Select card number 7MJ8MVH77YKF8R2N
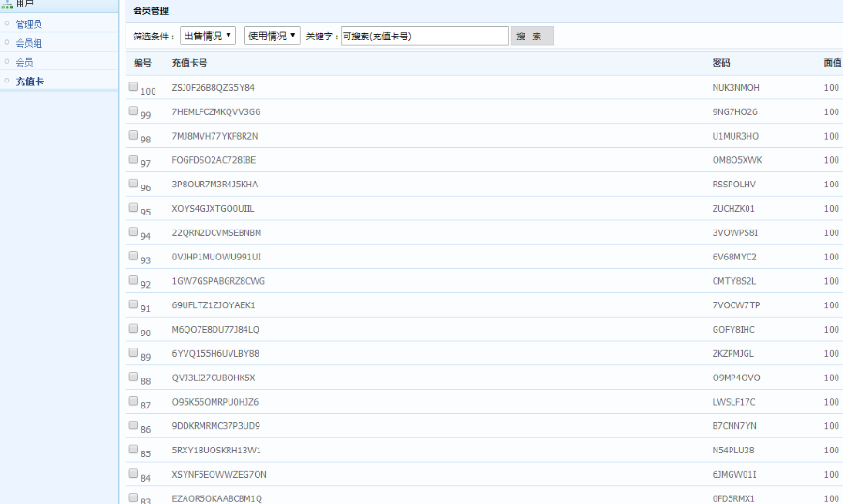 [x=215, y=136]
